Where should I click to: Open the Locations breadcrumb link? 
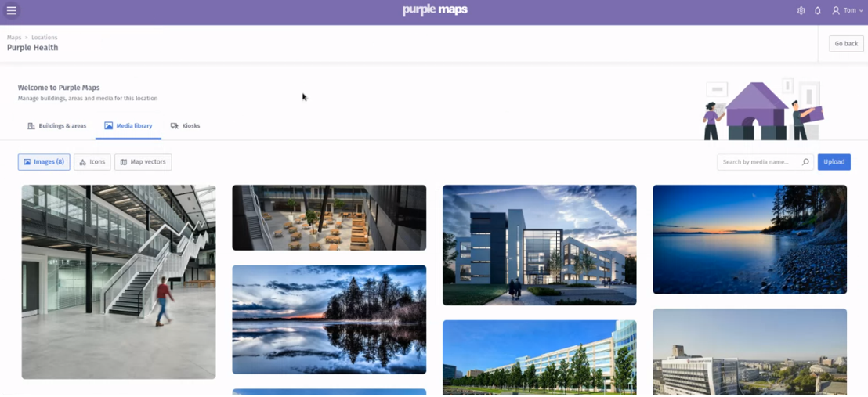(45, 38)
